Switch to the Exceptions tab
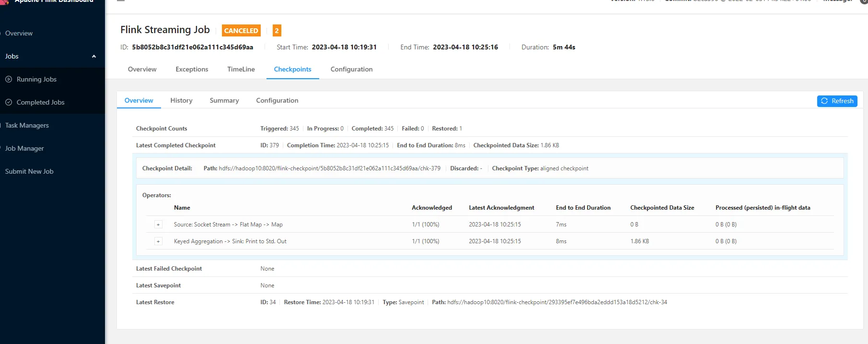 point(192,69)
